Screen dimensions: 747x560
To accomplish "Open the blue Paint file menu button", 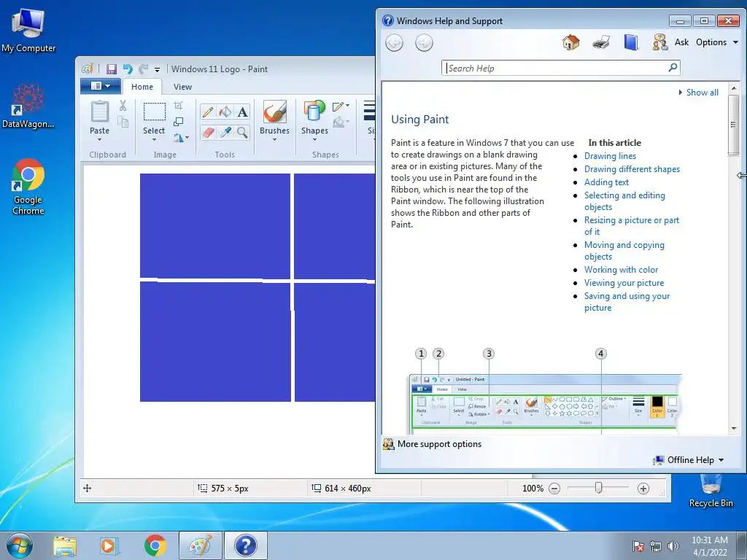I will [x=100, y=86].
